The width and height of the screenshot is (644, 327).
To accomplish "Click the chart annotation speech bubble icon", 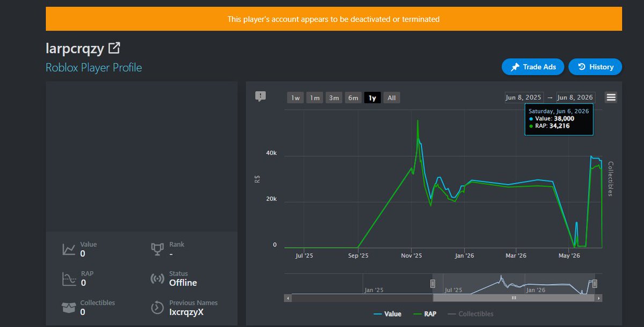I will 260,96.
